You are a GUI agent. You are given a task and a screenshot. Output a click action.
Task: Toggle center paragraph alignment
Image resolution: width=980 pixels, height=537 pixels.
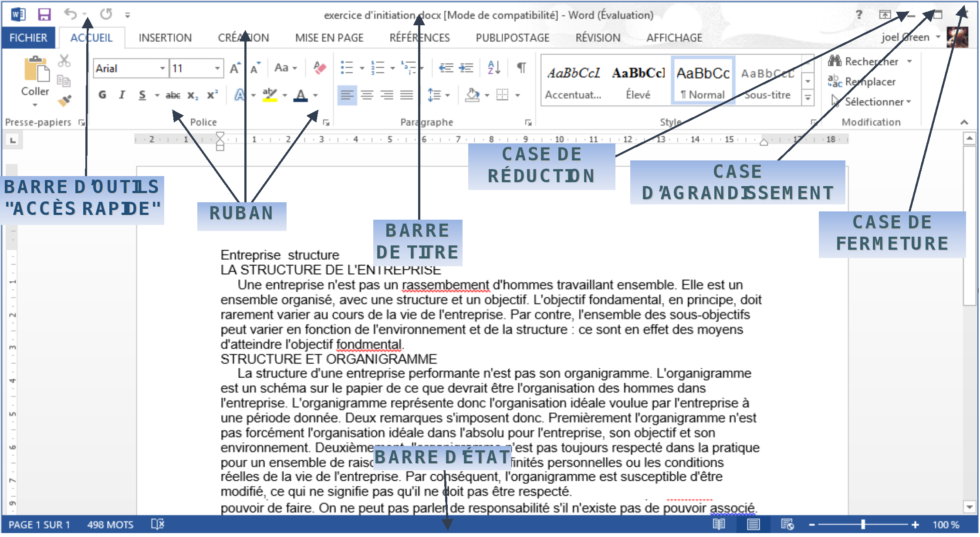[367, 95]
